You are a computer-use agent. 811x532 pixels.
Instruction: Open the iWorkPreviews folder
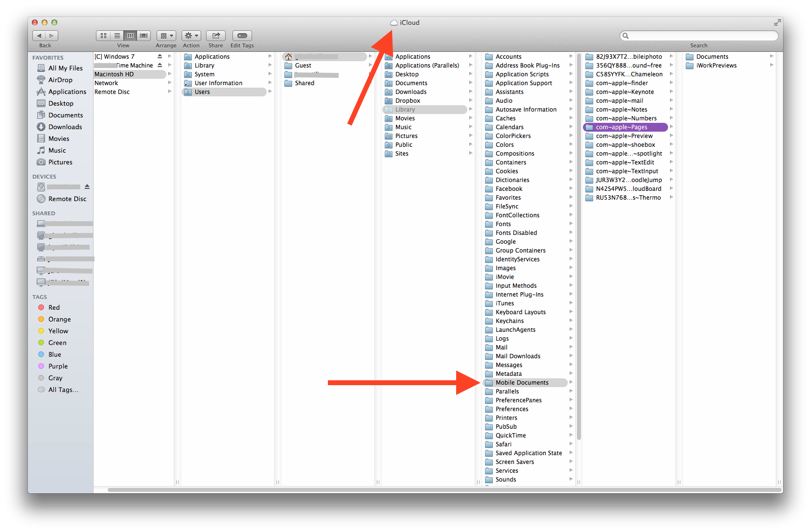coord(716,66)
